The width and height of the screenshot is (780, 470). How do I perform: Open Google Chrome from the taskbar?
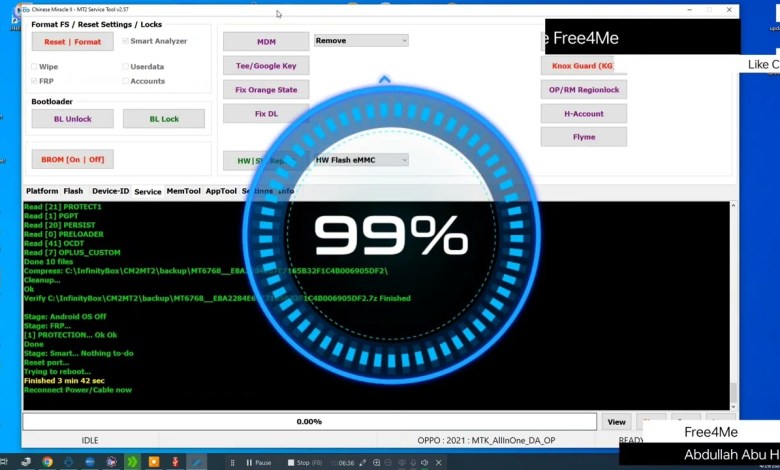47,462
